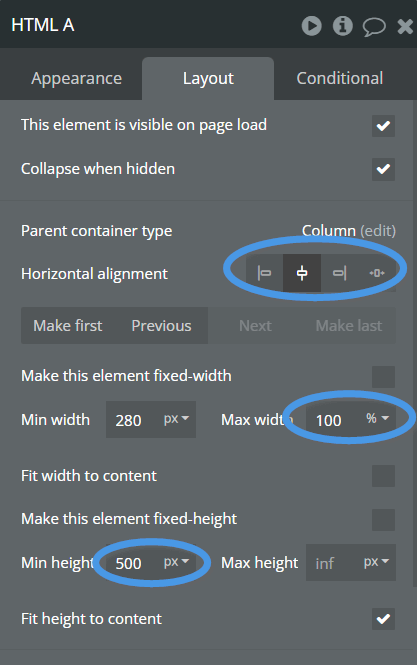Enable 'Make this element fixed-width' checkbox
Viewport: 417px width, 665px height.
coord(383,377)
